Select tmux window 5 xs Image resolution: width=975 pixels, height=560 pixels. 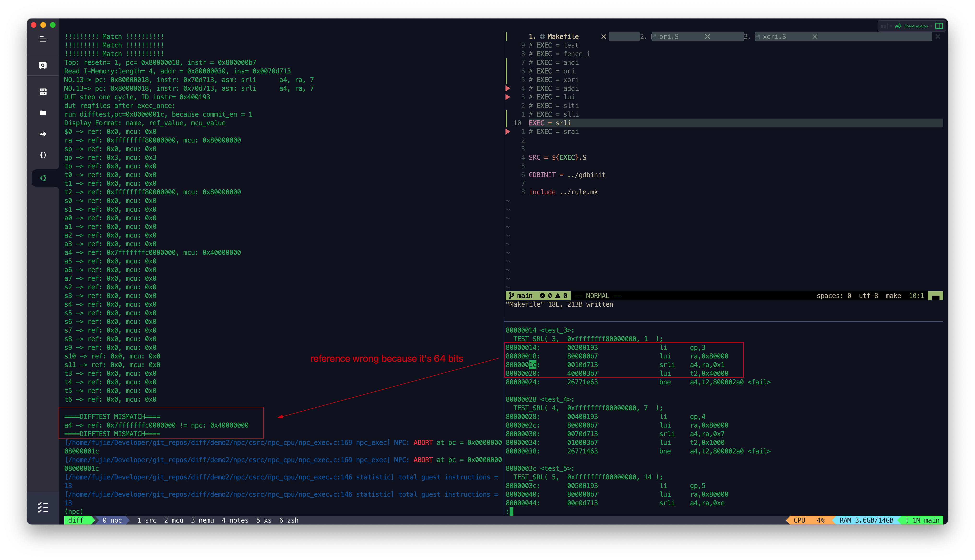264,520
